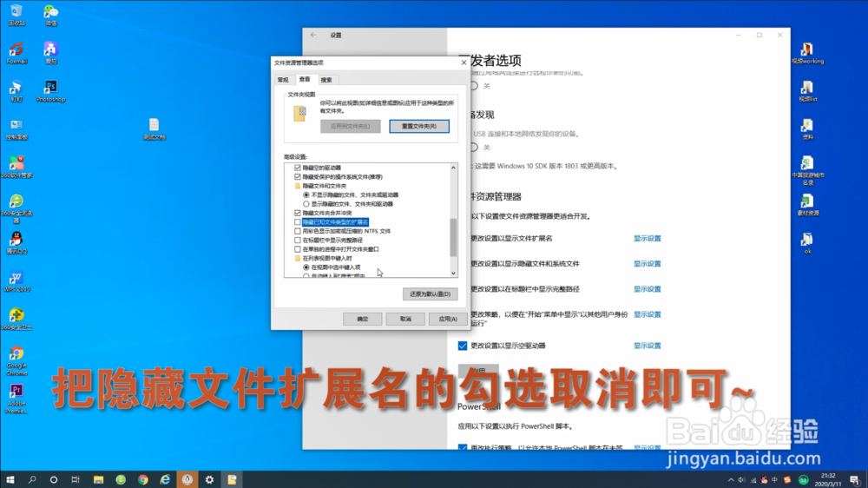Select the 测试文档 file on the desktop
Screen dimensions: 868x488
click(x=154, y=129)
